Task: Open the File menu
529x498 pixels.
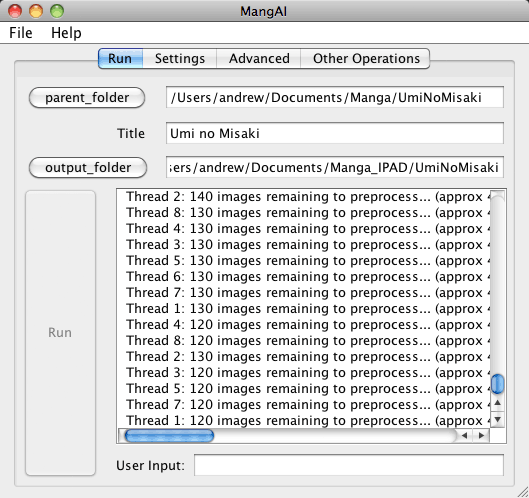Action: point(21,33)
